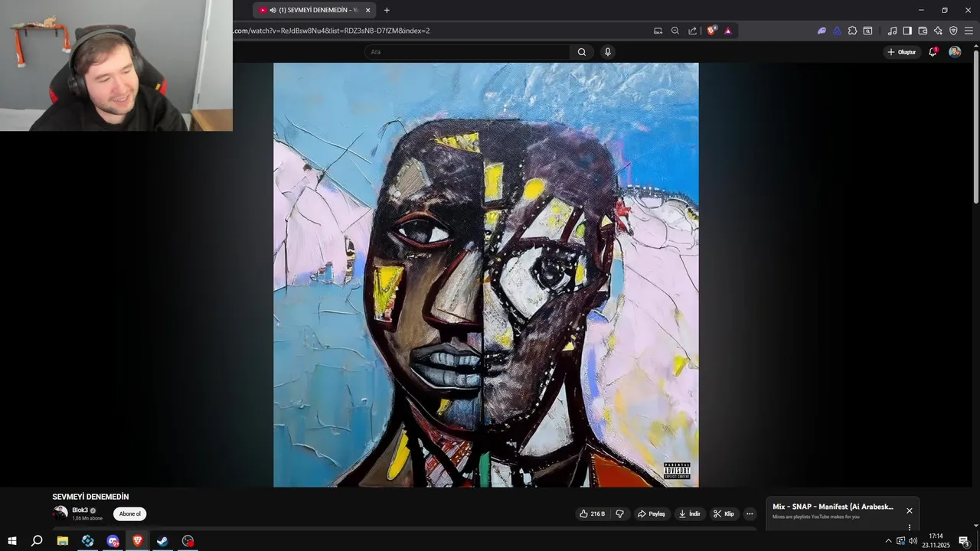Open YouTube notifications bell
The height and width of the screenshot is (551, 980).
point(933,52)
